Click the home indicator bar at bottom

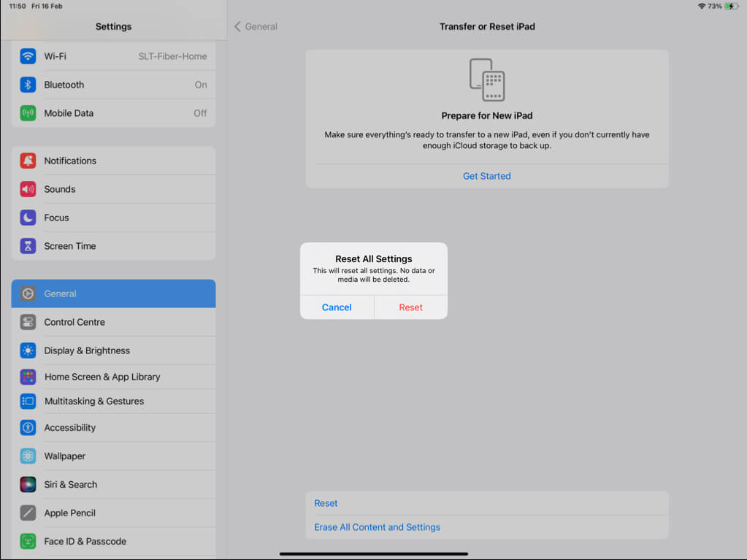coord(374,554)
